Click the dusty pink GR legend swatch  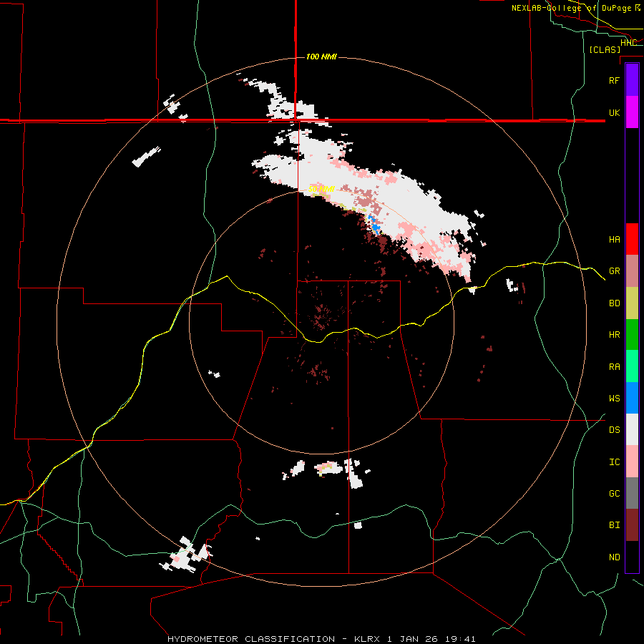[632, 271]
